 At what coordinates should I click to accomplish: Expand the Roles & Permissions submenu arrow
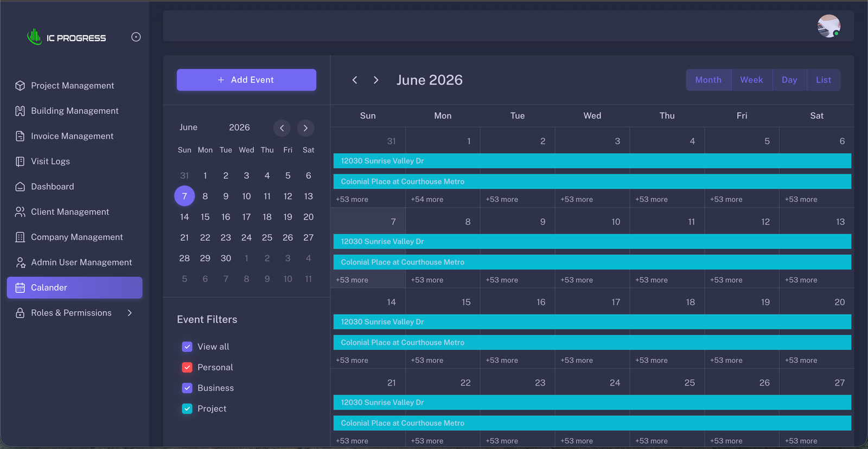point(130,313)
